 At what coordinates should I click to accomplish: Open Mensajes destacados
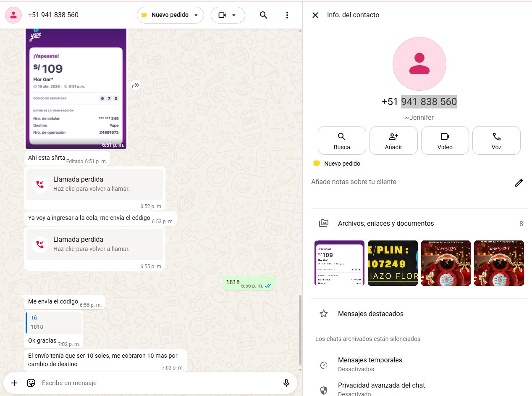[370, 314]
